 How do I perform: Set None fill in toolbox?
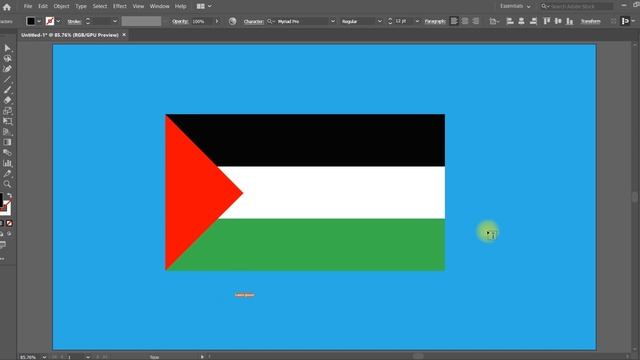pos(9,223)
